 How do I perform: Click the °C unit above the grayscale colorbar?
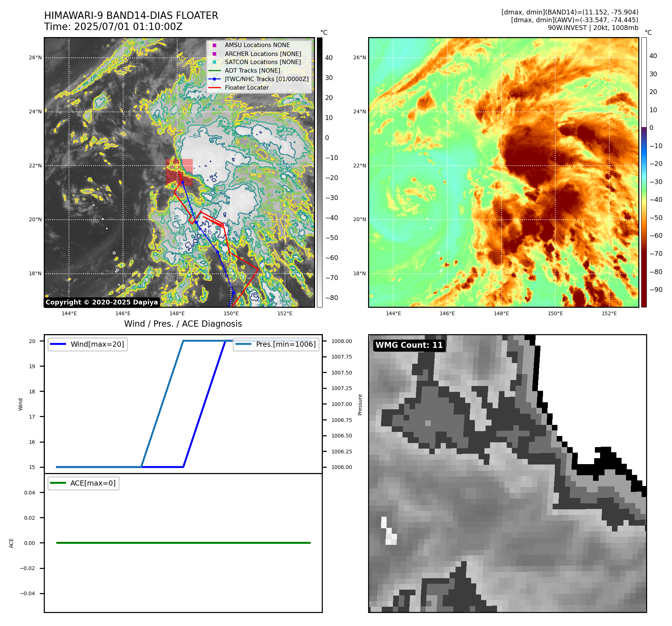(x=324, y=33)
